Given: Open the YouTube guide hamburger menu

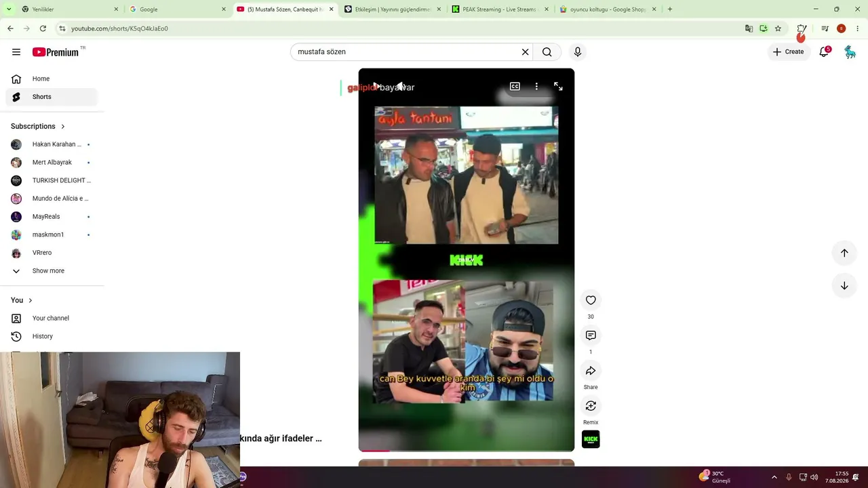Looking at the screenshot, I should pyautogui.click(x=16, y=52).
